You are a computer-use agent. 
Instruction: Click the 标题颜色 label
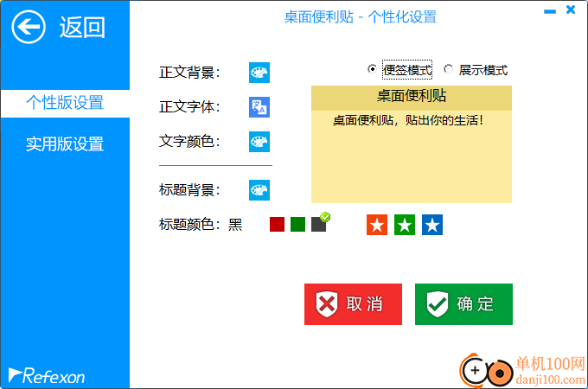tap(189, 225)
